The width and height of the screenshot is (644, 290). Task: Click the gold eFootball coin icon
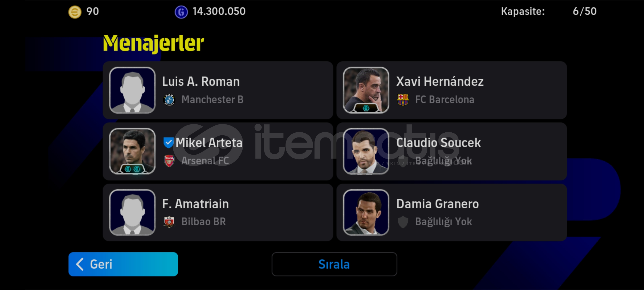pos(75,12)
